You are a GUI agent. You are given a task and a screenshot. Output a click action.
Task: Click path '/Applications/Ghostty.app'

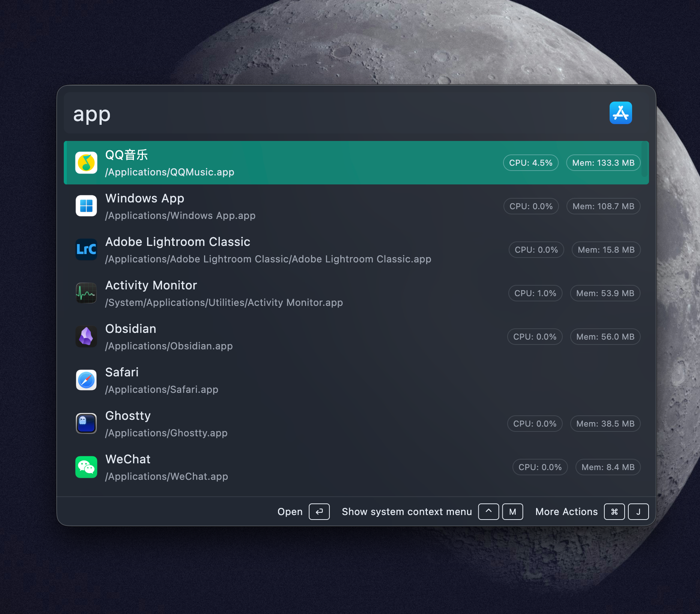tap(166, 433)
